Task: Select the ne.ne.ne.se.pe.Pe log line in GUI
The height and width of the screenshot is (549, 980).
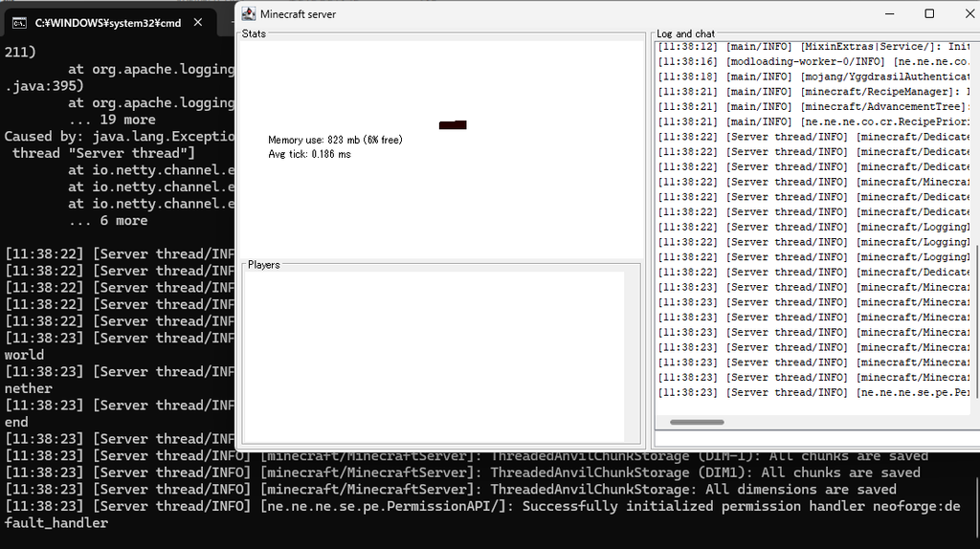Action: tap(813, 393)
